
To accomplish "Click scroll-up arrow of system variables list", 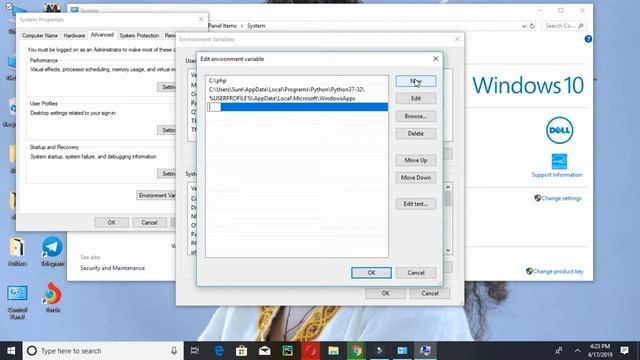I will [x=448, y=187].
